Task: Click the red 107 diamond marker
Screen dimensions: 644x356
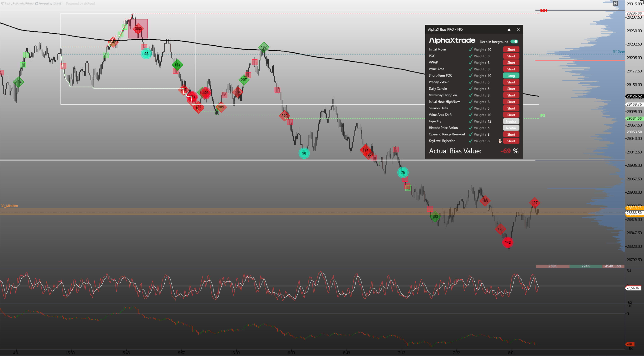Action: tap(534, 202)
